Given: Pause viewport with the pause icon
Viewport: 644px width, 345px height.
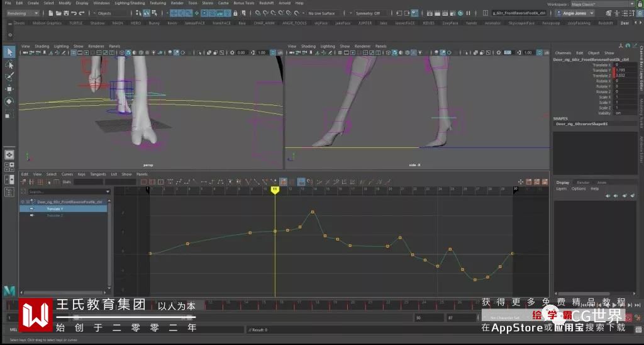Looking at the screenshot, I should [x=467, y=13].
